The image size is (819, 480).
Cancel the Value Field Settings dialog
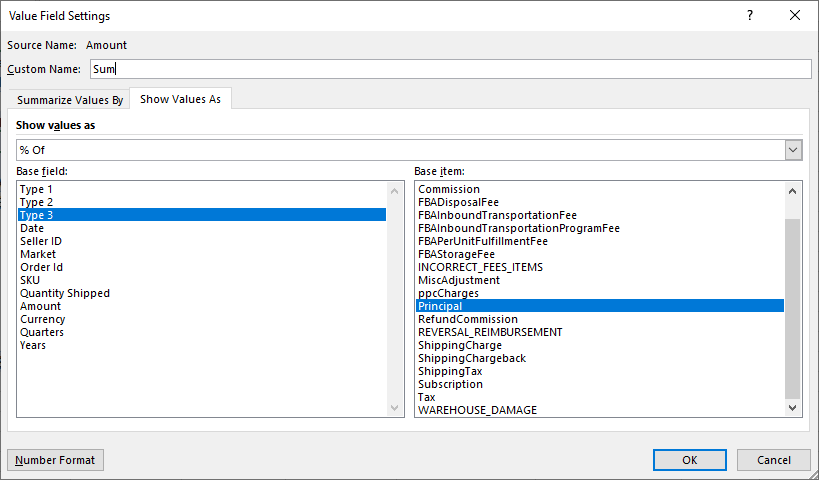(774, 460)
